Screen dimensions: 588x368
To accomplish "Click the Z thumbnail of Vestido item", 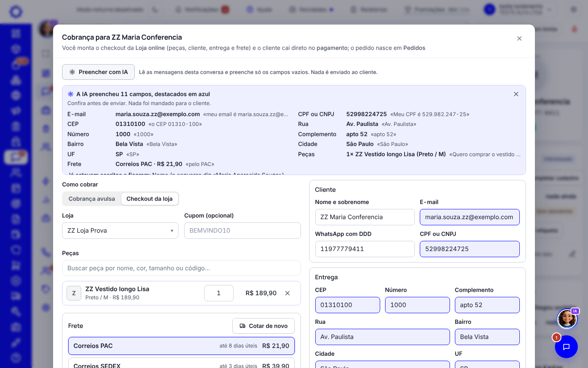I will coord(74,293).
